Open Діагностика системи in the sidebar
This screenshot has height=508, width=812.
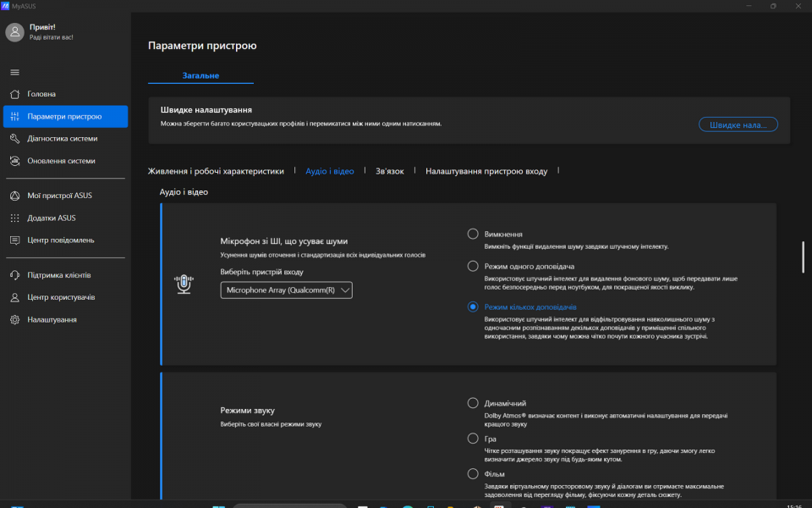[x=65, y=138]
